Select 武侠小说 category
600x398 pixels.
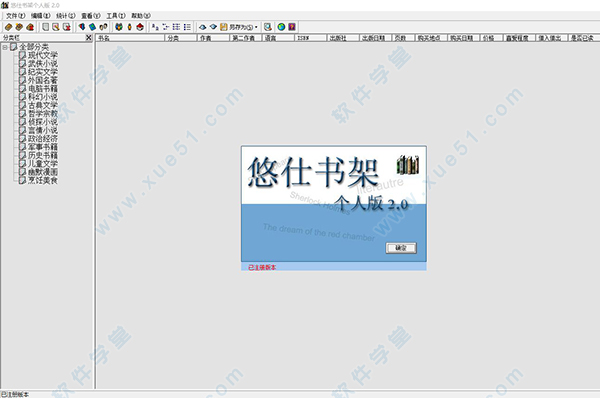click(x=42, y=64)
